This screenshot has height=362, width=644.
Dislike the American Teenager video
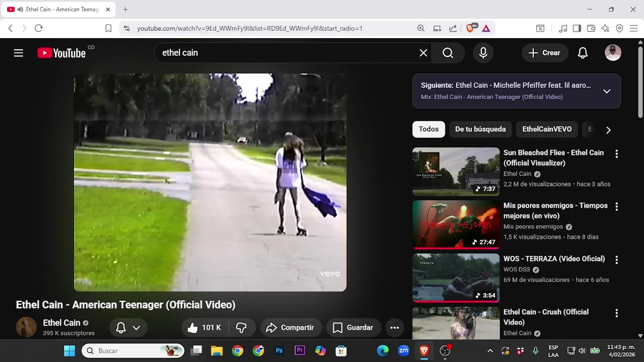click(242, 328)
